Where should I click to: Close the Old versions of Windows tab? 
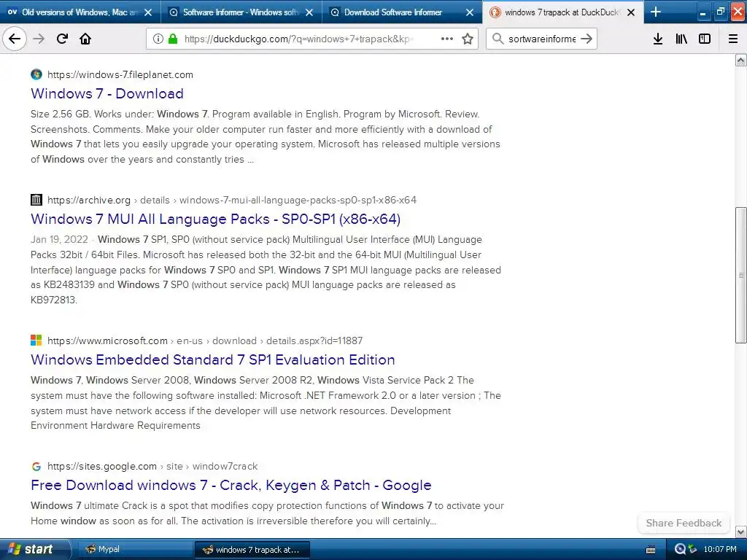coord(148,12)
